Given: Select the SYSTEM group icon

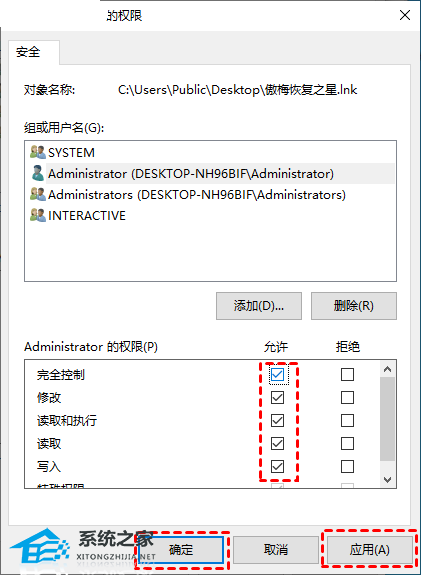Looking at the screenshot, I should 38,152.
